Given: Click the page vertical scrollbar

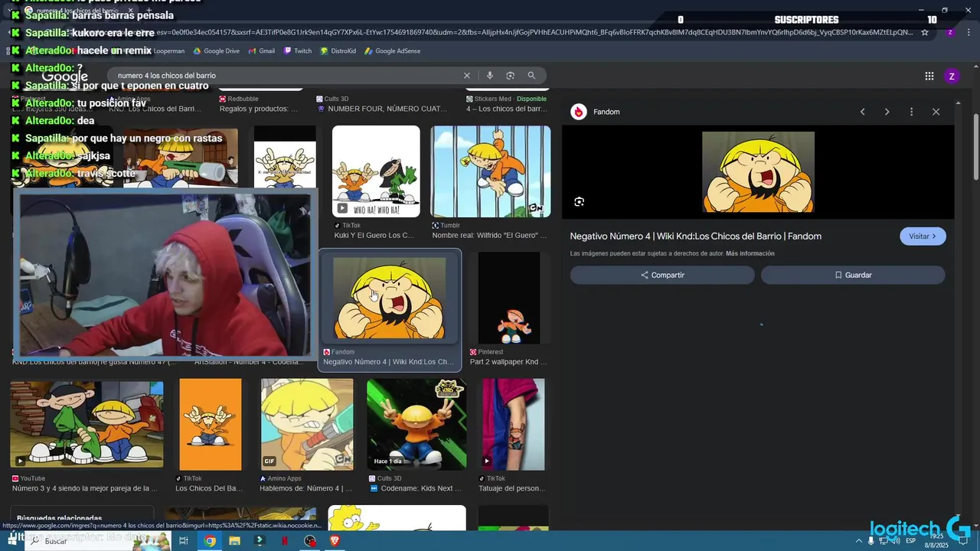Looking at the screenshot, I should (x=975, y=147).
